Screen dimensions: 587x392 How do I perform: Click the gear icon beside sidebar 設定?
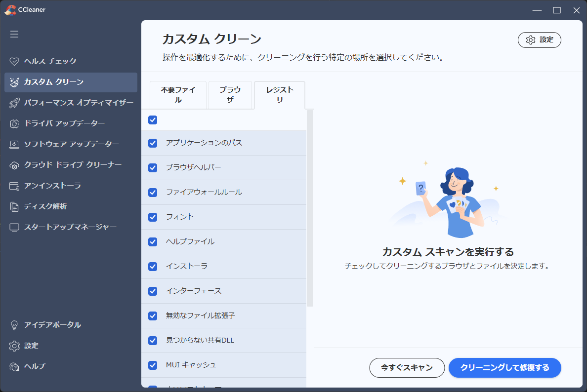(14, 346)
